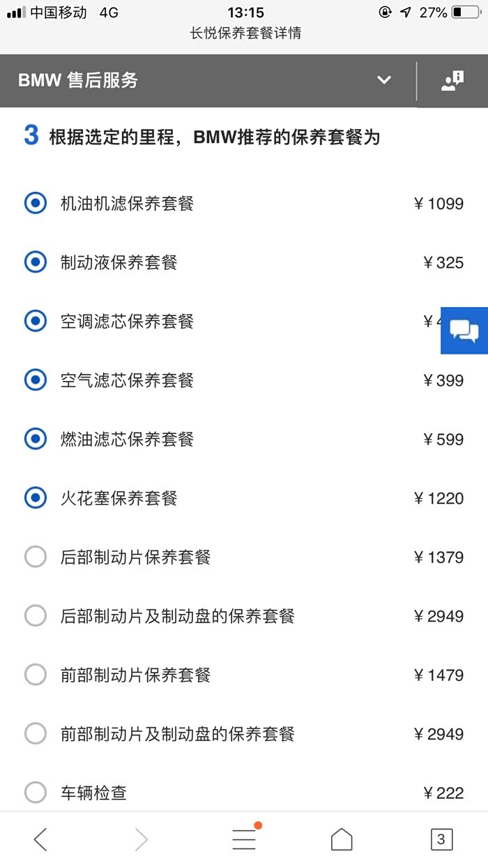Open the browser hamburger menu
This screenshot has height=868, width=488.
click(x=244, y=839)
